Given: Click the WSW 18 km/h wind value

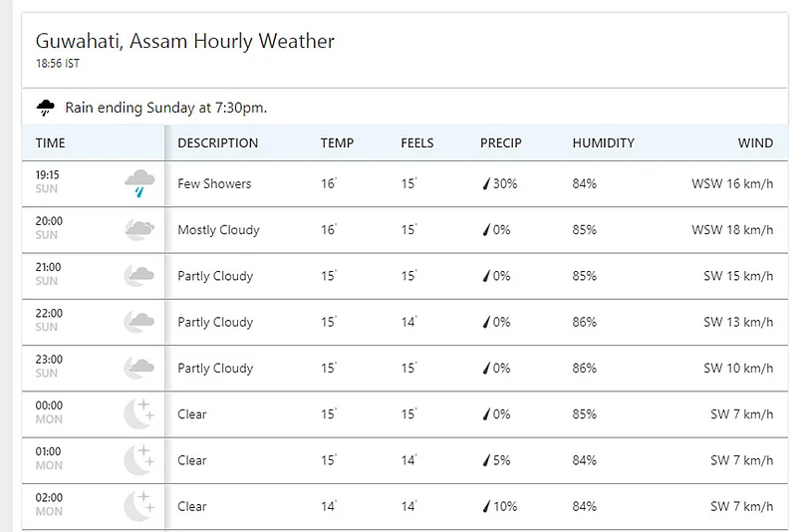Looking at the screenshot, I should coord(732,230).
